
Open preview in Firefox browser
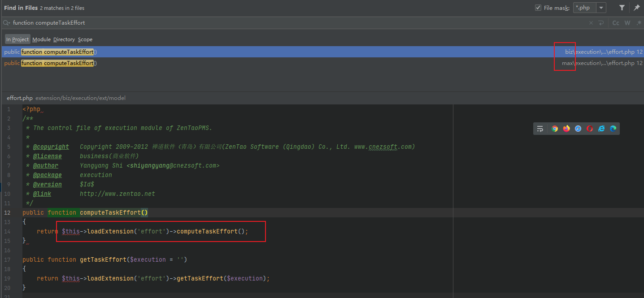point(566,129)
